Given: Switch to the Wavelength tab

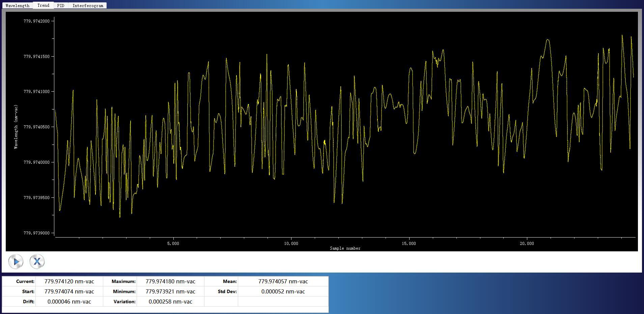Looking at the screenshot, I should [18, 6].
